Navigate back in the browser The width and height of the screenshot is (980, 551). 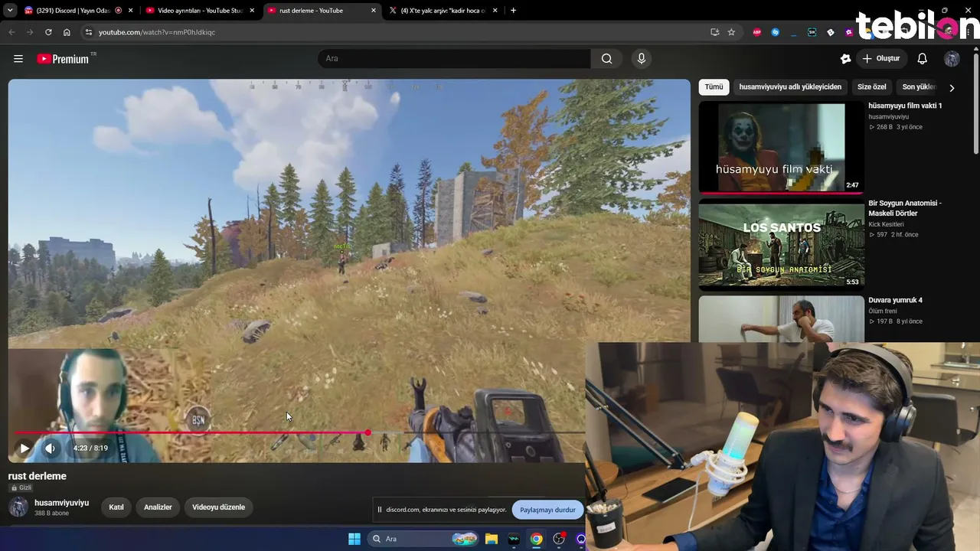point(11,32)
